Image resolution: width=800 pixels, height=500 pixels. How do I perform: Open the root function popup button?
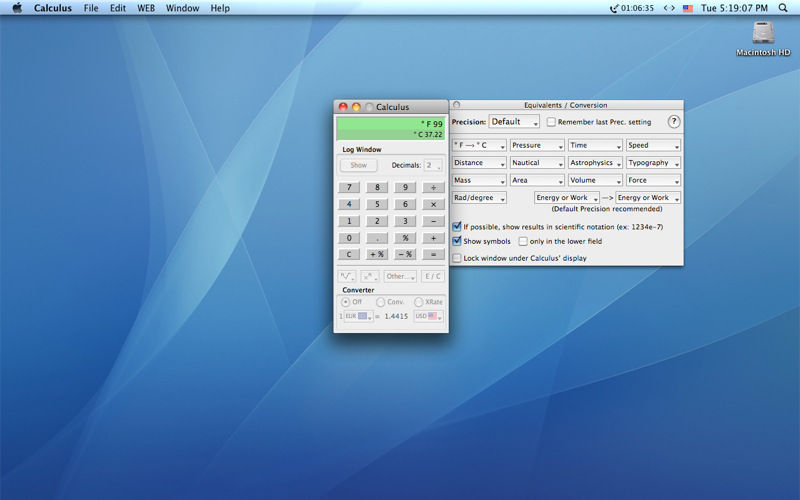347,276
